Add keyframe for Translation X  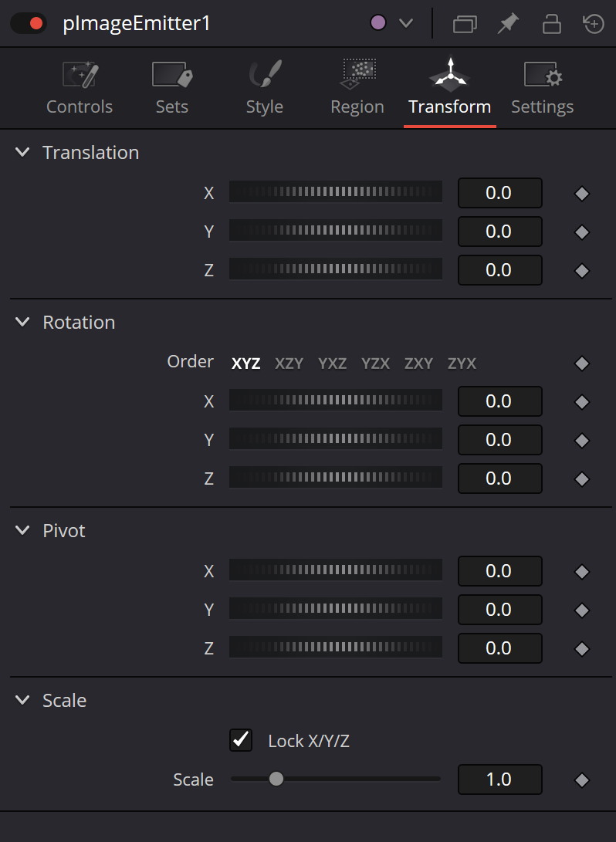581,194
